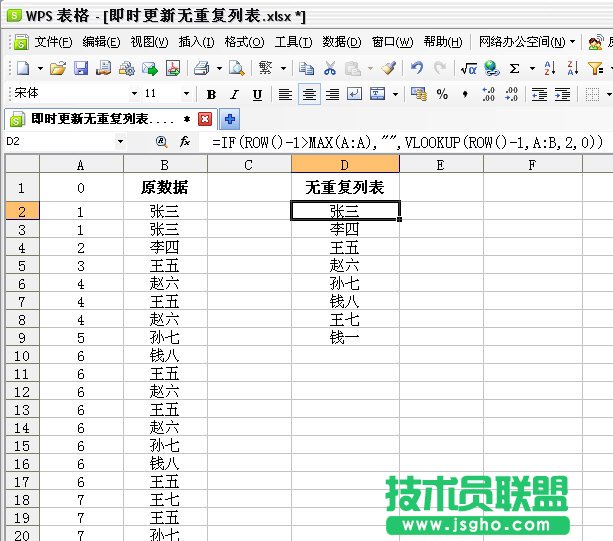Select the 钱一 cell in column D
Screen dimensions: 613x541
(x=345, y=337)
